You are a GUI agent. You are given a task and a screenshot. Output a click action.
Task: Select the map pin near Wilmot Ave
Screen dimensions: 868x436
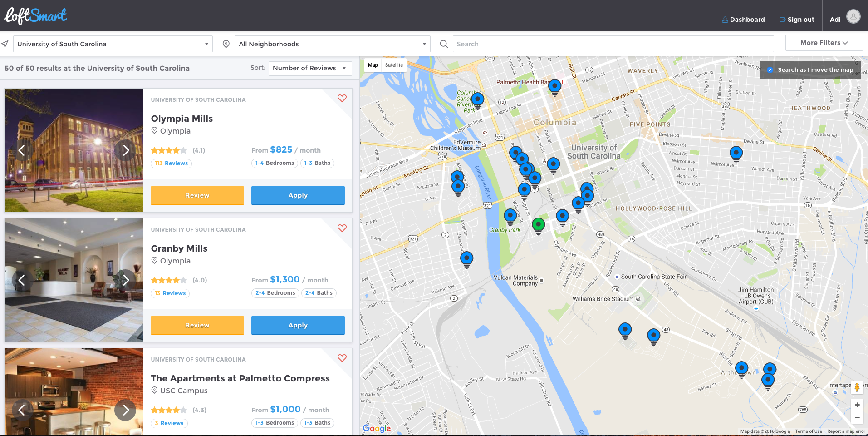736,154
